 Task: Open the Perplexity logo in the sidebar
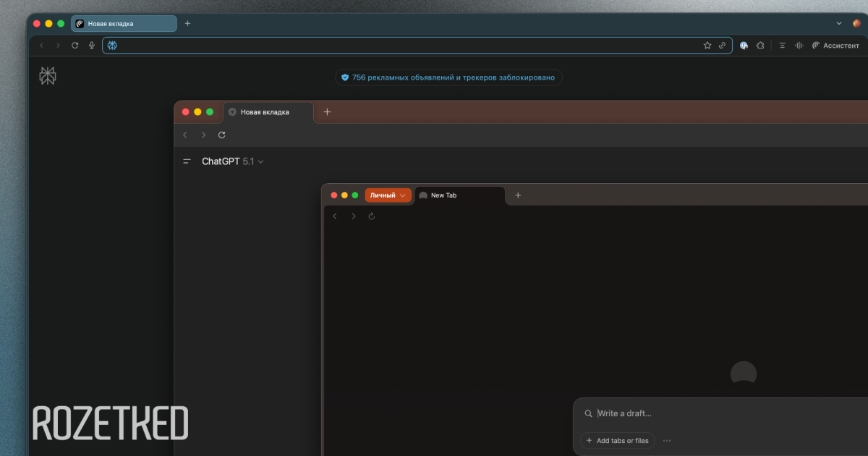48,76
